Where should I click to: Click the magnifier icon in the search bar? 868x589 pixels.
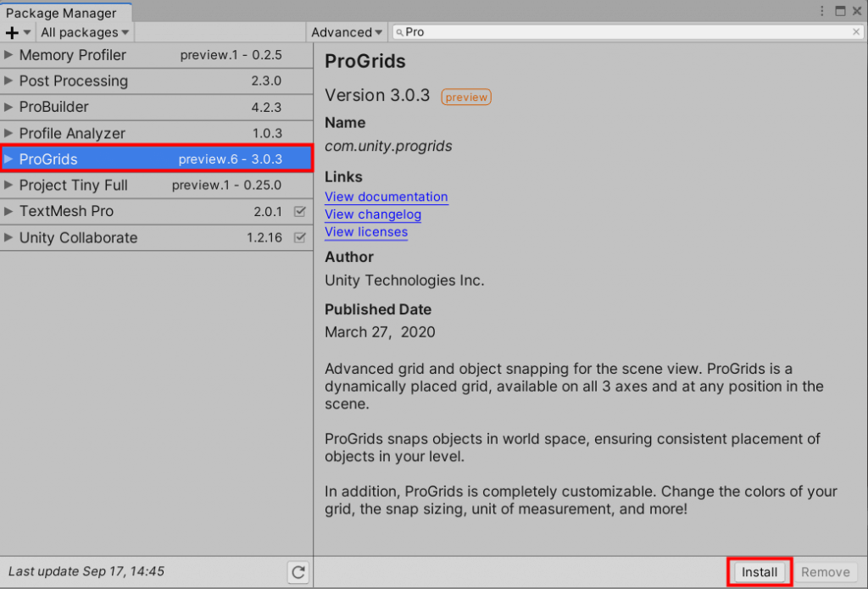coord(399,31)
